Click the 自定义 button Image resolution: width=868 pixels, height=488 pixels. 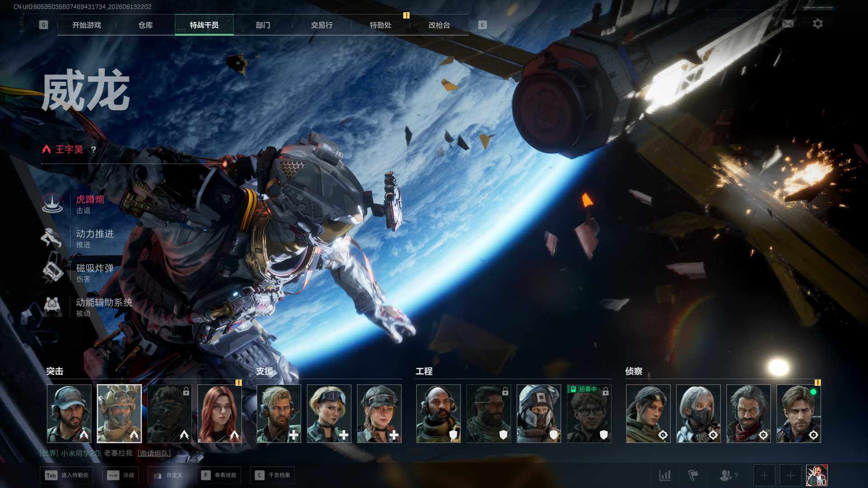[x=168, y=475]
